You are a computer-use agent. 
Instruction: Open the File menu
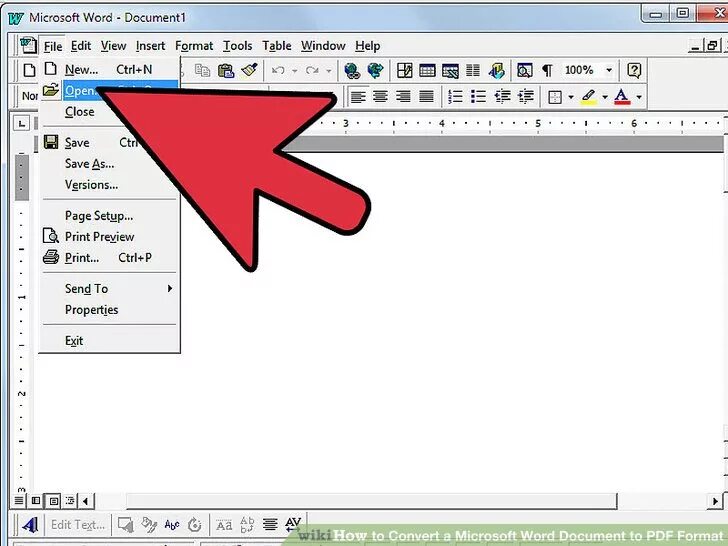pyautogui.click(x=52, y=46)
